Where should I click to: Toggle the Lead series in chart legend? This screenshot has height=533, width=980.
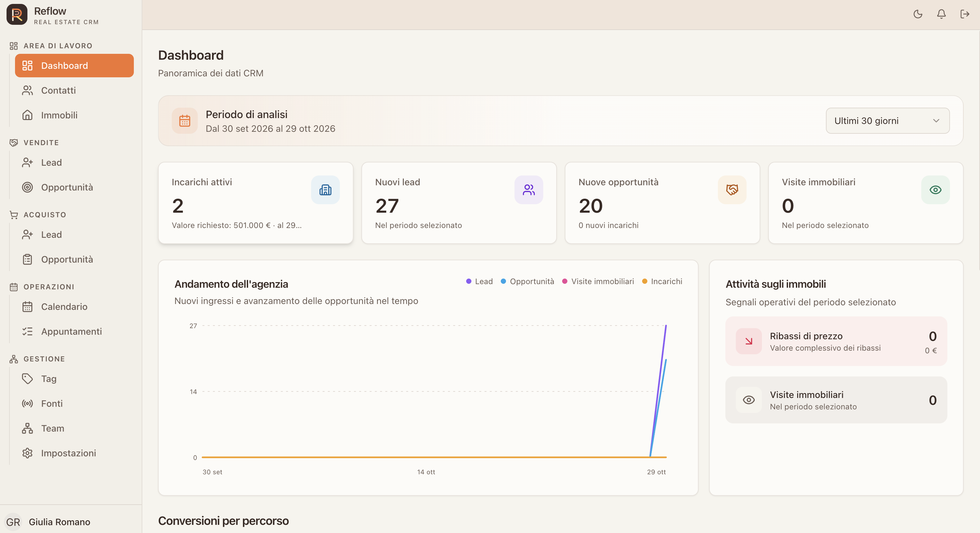click(x=479, y=281)
